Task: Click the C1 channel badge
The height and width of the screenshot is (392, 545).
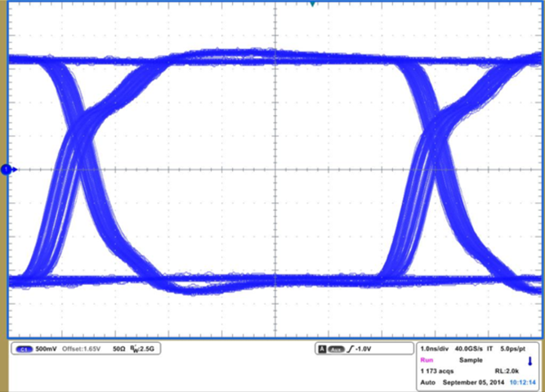Action: coord(24,350)
